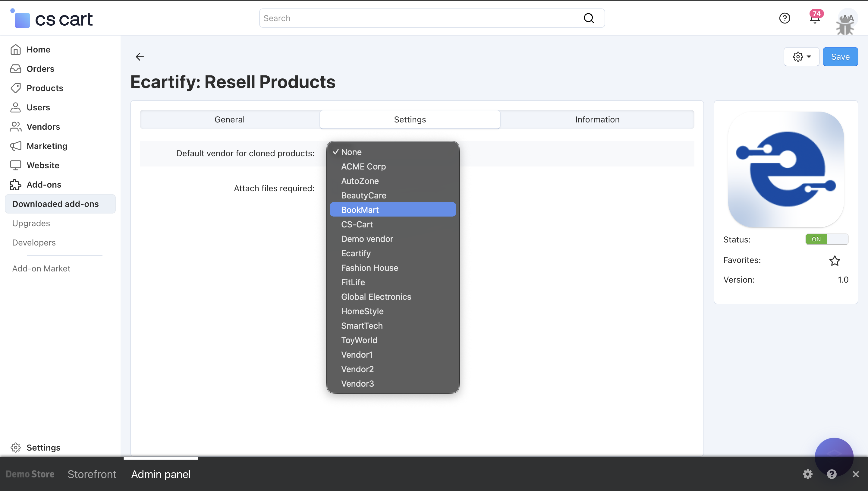
Task: Click the search magnifier icon
Action: 589,18
